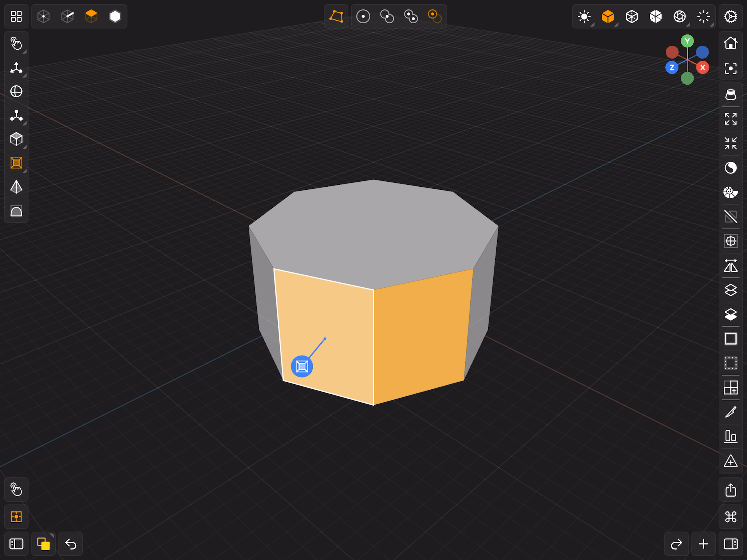Select the orange inset face tool
The width and height of the screenshot is (747, 560).
click(x=16, y=163)
